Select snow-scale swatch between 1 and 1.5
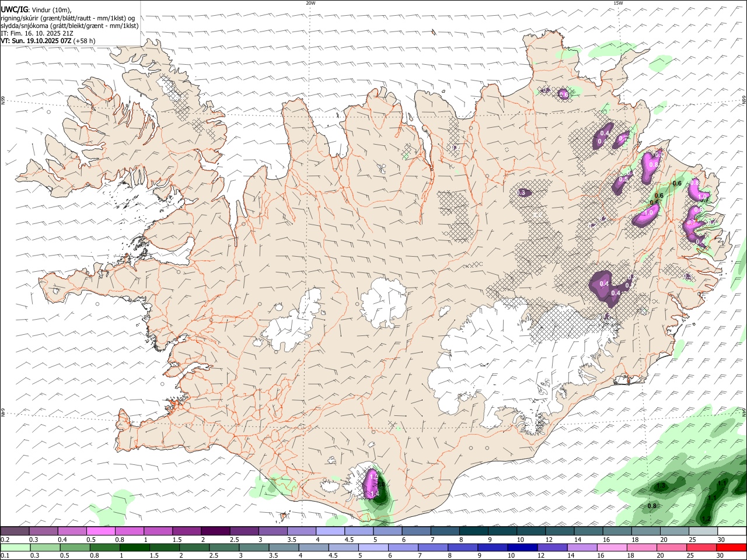This screenshot has width=747, height=560. [x=158, y=531]
